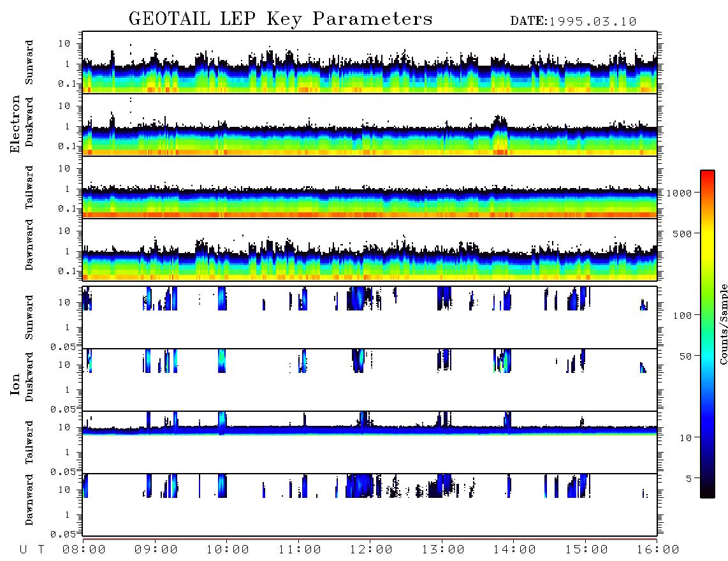Click the '09:00' time axis label
This screenshot has height=561, width=728.
(156, 550)
